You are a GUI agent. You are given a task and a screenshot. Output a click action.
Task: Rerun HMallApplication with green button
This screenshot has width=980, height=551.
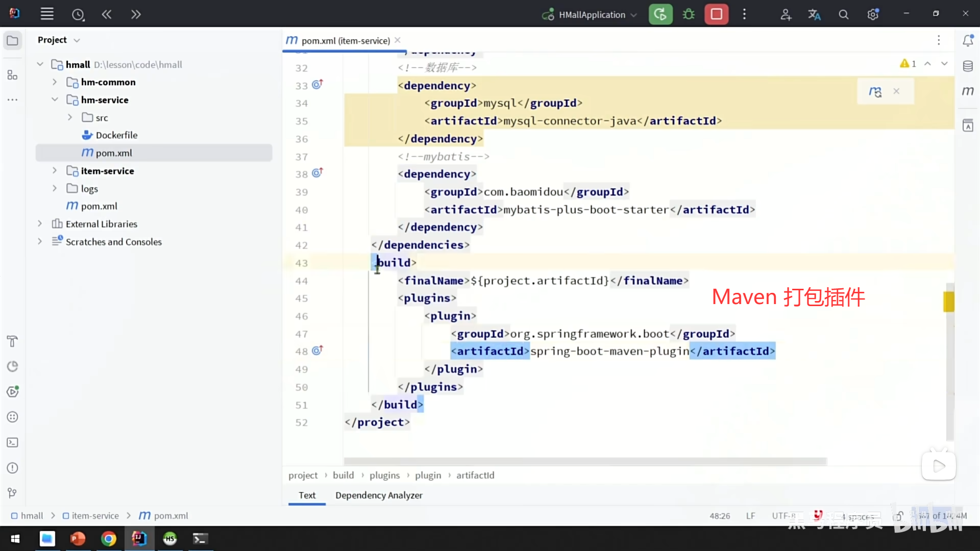(x=660, y=14)
